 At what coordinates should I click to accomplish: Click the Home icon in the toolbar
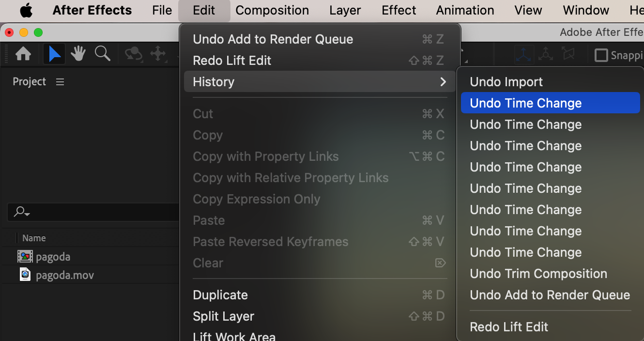[23, 54]
